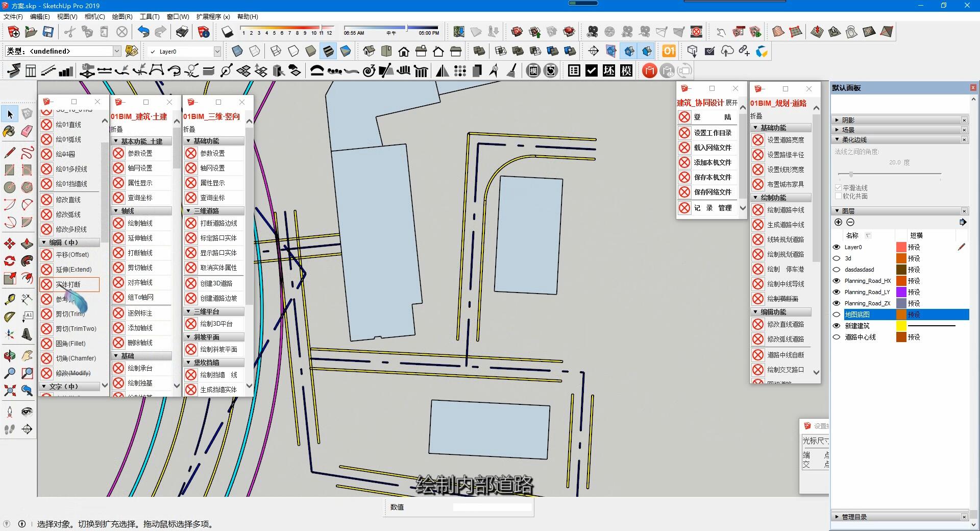Click the 实体打断 command
The width and height of the screenshot is (980, 531).
click(69, 284)
